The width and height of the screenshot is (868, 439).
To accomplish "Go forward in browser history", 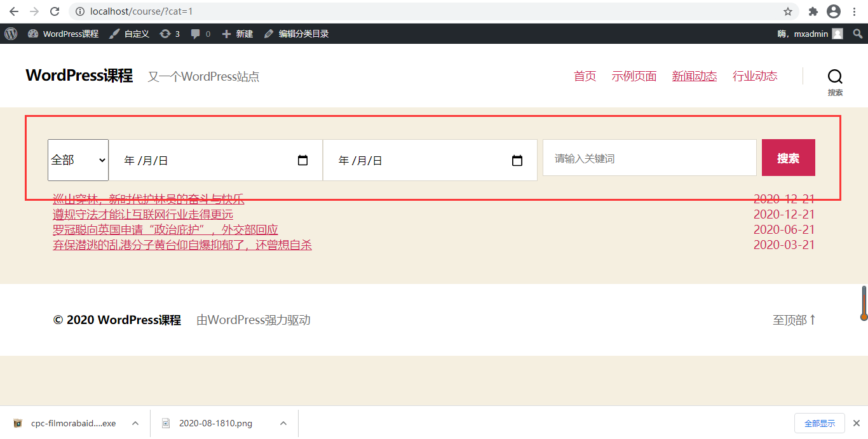I will [34, 11].
